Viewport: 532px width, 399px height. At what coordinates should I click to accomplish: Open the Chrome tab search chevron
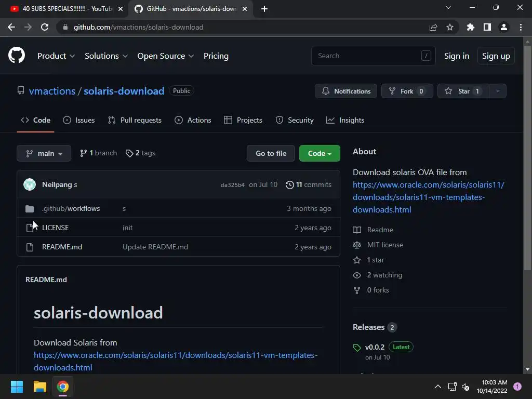click(x=448, y=7)
